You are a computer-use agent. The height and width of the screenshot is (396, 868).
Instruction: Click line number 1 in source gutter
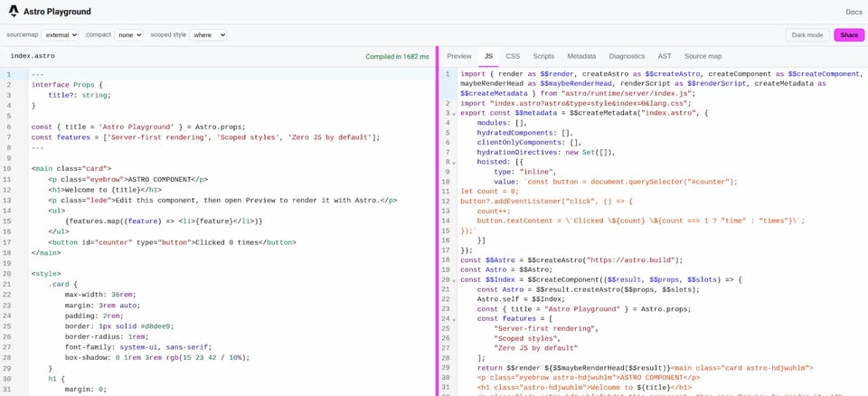pos(9,74)
